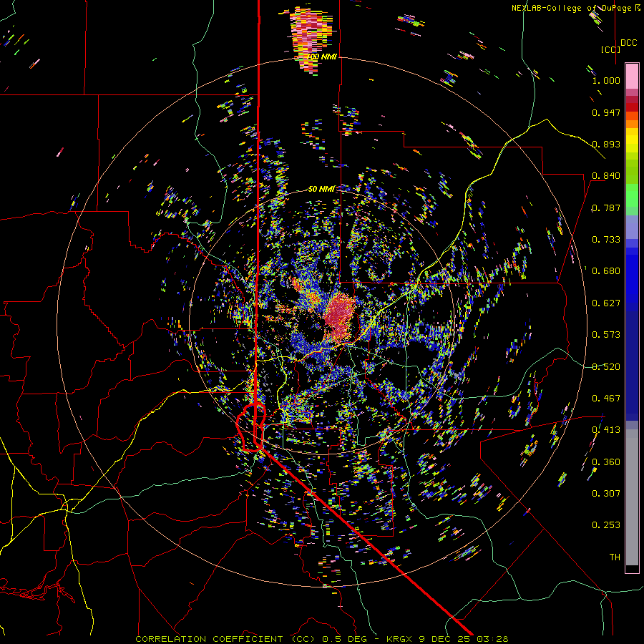Click the 50 NMI range ring label
Image resolution: width=644 pixels, height=644 pixels.
[x=321, y=190]
